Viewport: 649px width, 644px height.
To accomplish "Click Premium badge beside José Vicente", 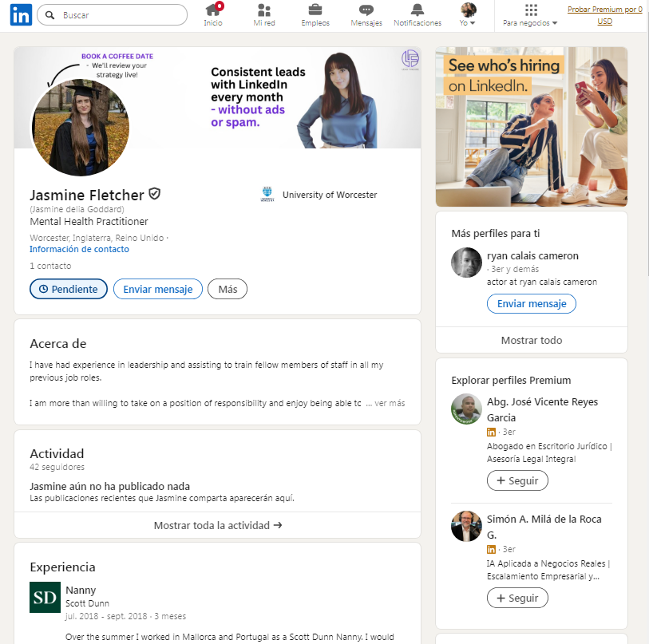I will pyautogui.click(x=491, y=432).
